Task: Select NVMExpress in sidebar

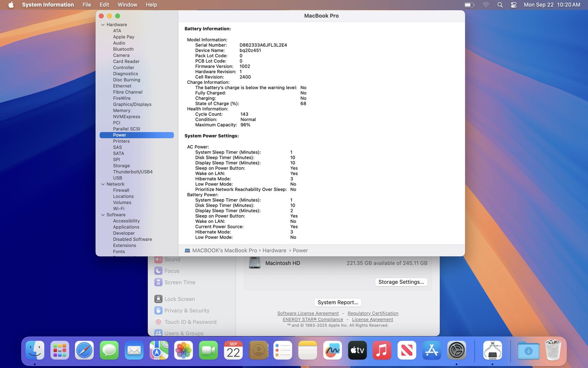Action: (x=127, y=117)
